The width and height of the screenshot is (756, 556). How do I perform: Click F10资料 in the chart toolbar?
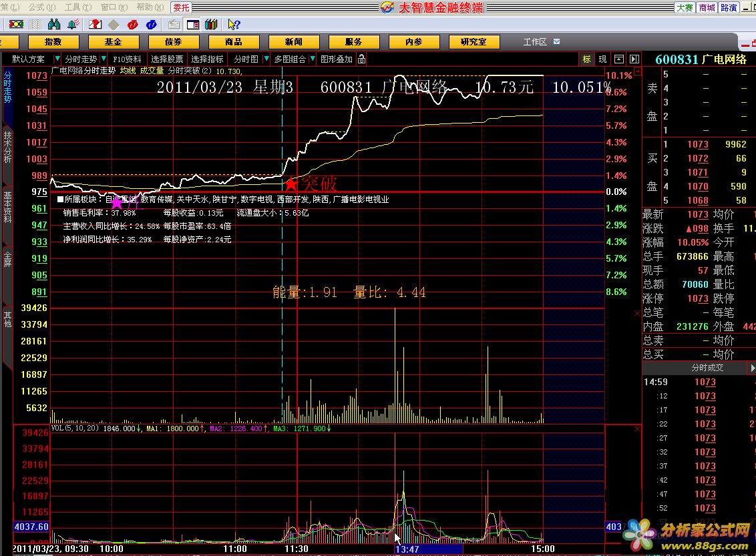tap(127, 59)
